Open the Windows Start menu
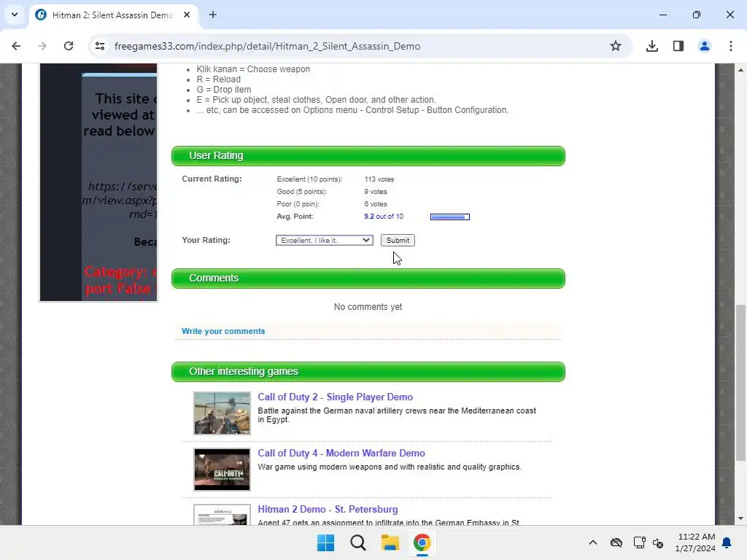This screenshot has height=560, width=747. point(326,542)
